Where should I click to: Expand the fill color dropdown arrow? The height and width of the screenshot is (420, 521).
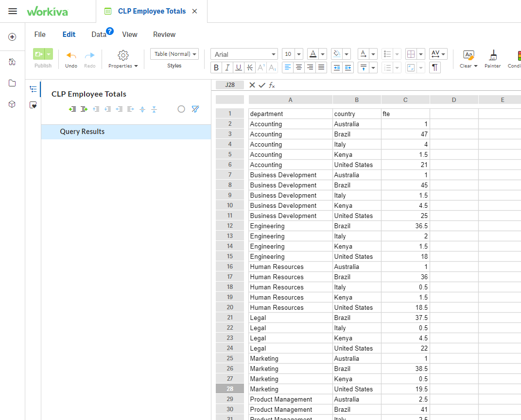click(347, 54)
